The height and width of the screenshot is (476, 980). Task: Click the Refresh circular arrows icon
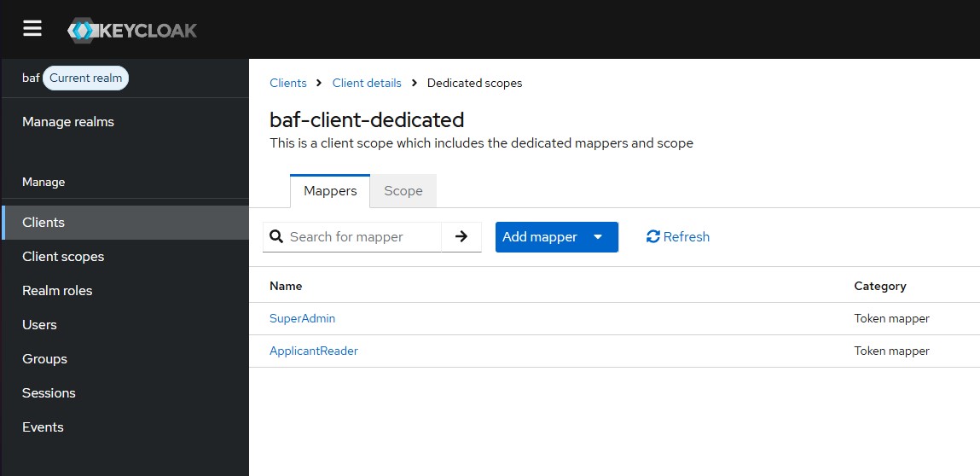[x=653, y=236]
